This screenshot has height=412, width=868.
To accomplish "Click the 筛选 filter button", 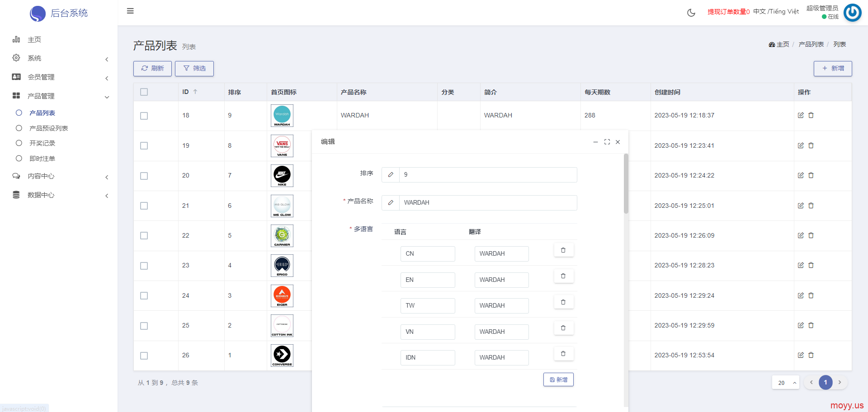I will coord(194,69).
